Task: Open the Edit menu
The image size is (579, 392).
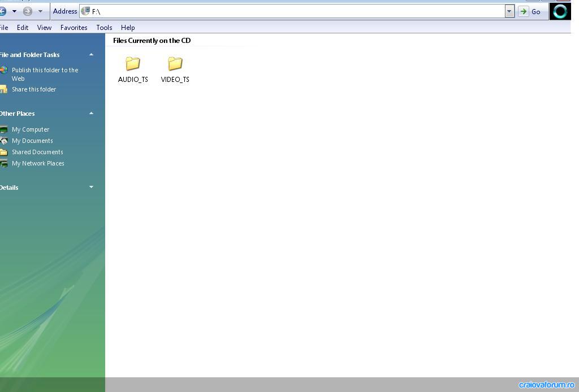Action: (x=23, y=28)
